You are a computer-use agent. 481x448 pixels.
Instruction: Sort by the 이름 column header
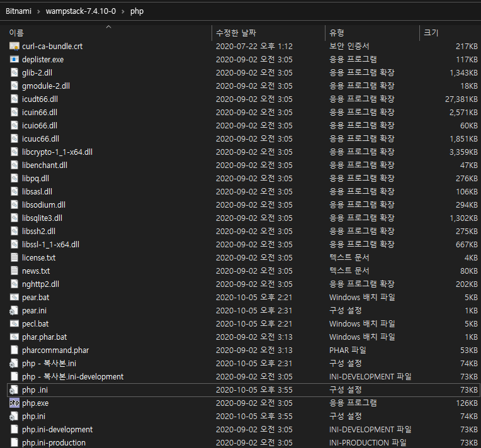click(x=16, y=33)
